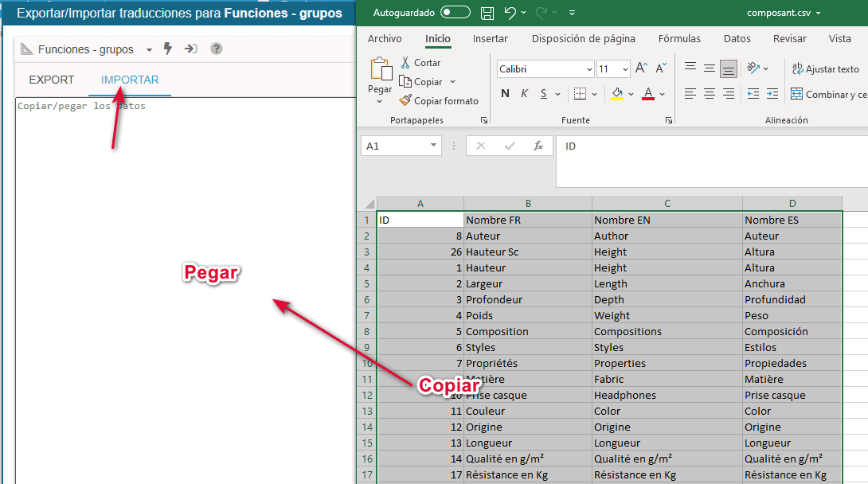The height and width of the screenshot is (484, 868).
Task: Click the Copiar formato paintbrush
Action: point(405,101)
